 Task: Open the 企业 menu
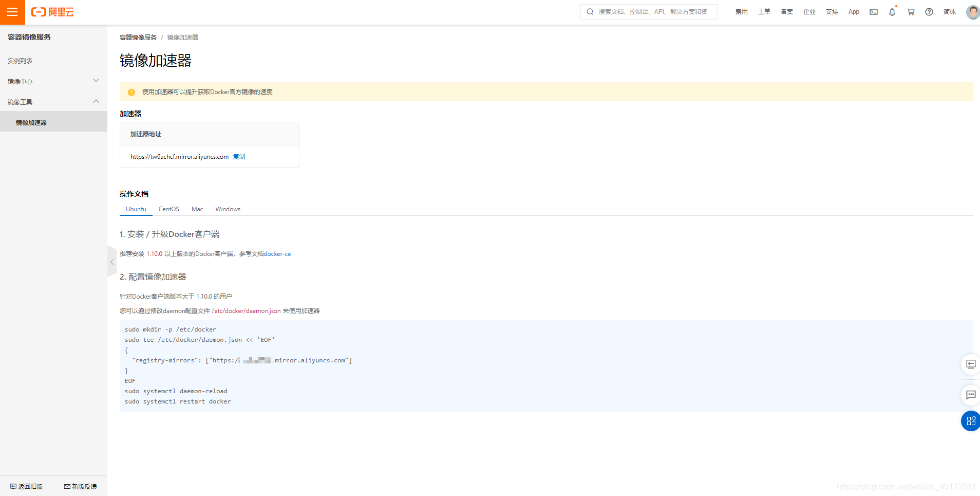[809, 12]
